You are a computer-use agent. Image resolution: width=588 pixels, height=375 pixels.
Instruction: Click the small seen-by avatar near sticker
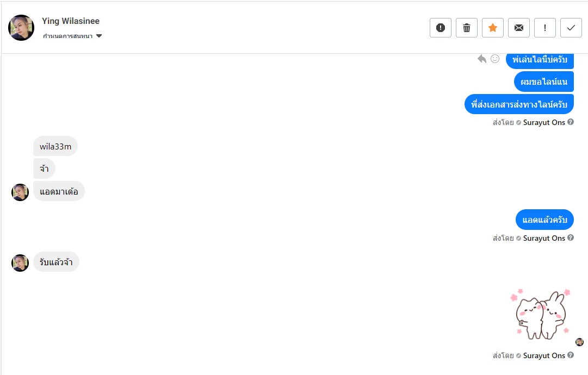580,342
